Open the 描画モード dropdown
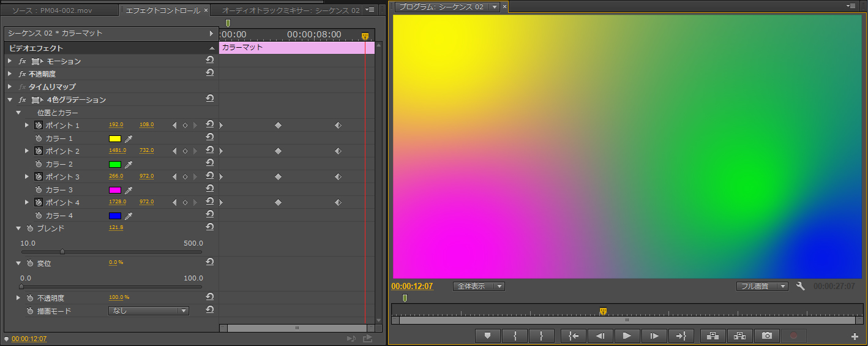 click(148, 311)
